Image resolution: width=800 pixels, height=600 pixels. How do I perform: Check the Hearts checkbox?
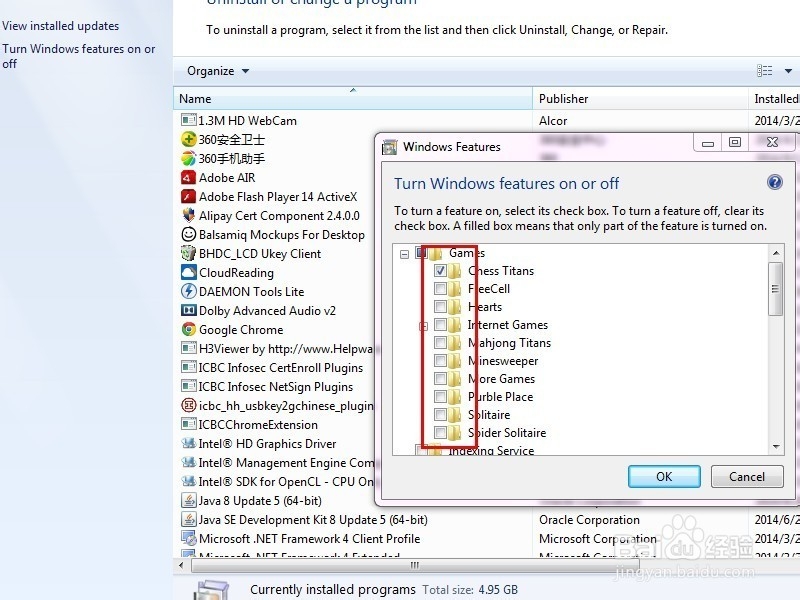pyautogui.click(x=440, y=306)
